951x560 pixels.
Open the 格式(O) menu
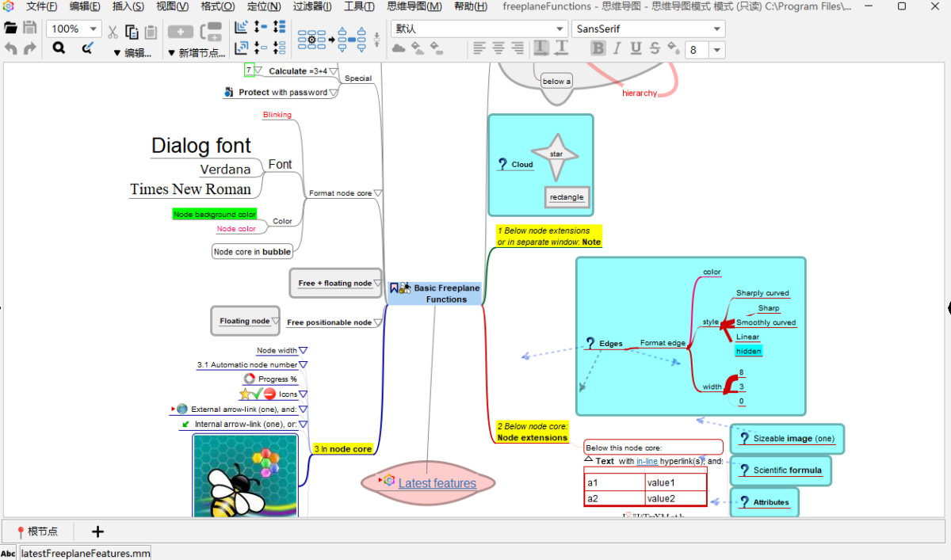point(217,6)
